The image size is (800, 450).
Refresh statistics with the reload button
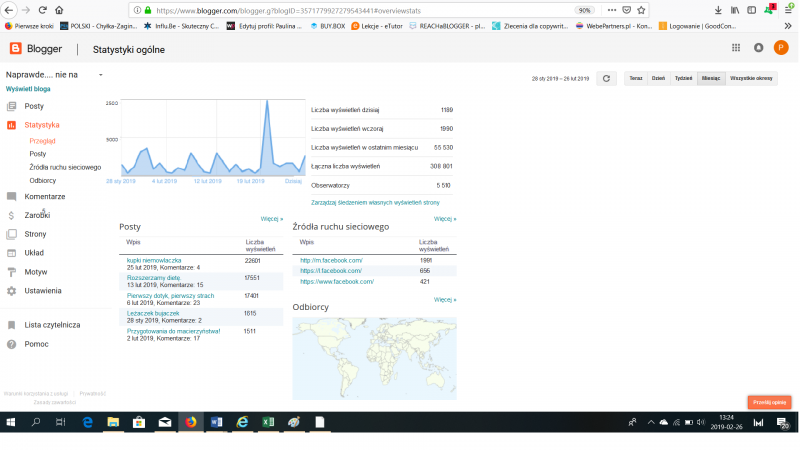(x=605, y=78)
